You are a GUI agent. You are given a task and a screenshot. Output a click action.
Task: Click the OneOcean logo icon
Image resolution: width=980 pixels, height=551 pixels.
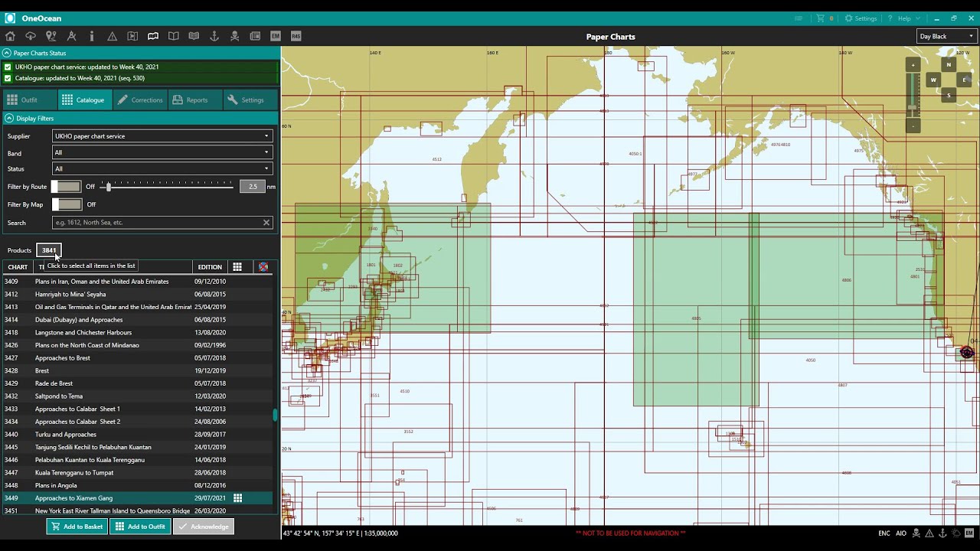pos(10,18)
